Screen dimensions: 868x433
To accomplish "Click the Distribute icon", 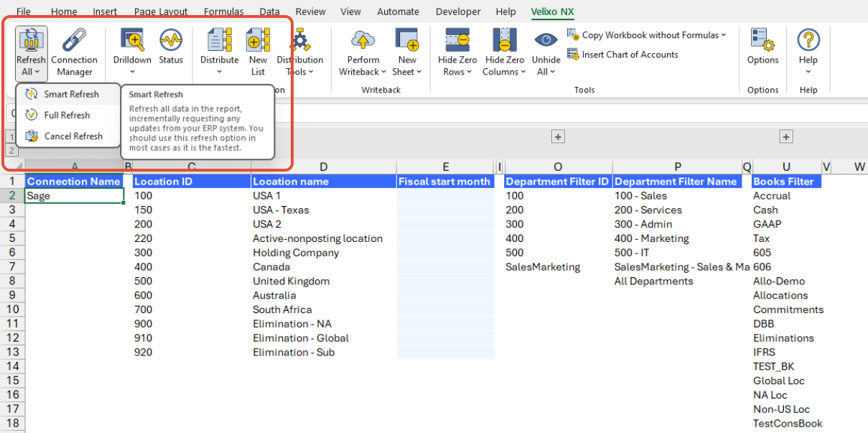I will (x=220, y=39).
